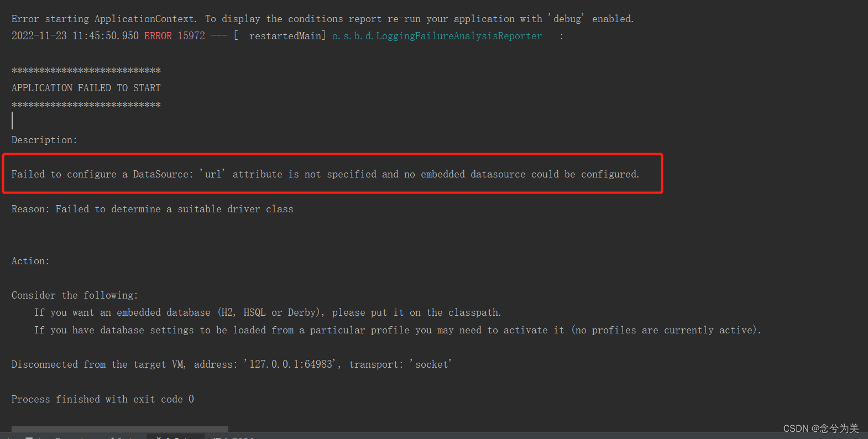The width and height of the screenshot is (868, 439).
Task: Click the red ERROR log level word
Action: coord(158,36)
